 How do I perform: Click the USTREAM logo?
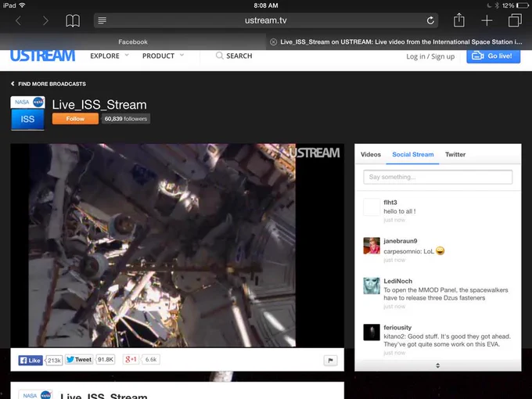click(42, 56)
